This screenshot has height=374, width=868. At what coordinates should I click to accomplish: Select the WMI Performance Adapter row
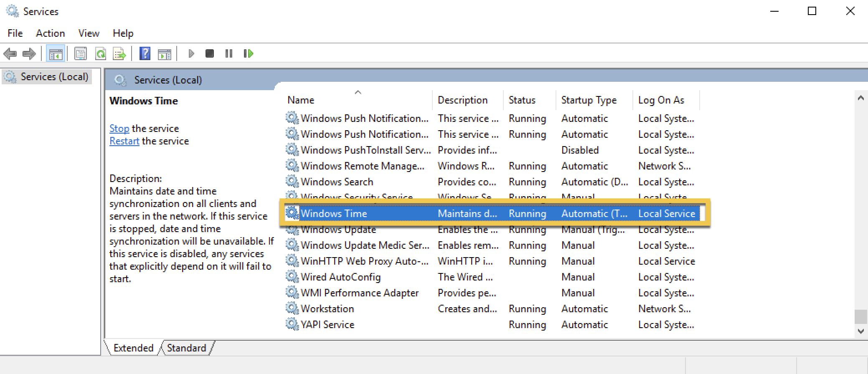point(492,293)
